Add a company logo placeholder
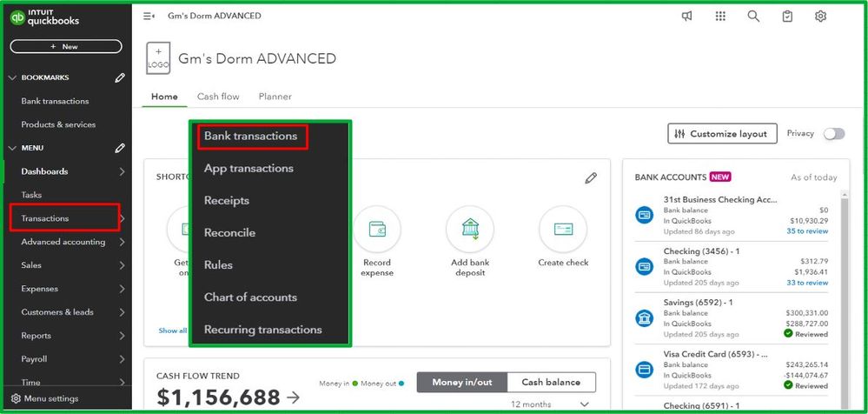The height and width of the screenshot is (414, 868). click(158, 58)
